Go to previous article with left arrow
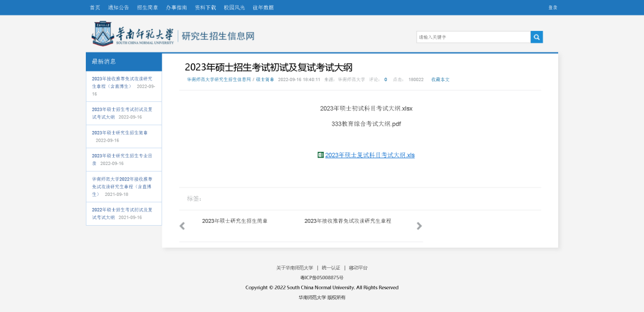Image resolution: width=644 pixels, height=312 pixels. [182, 226]
